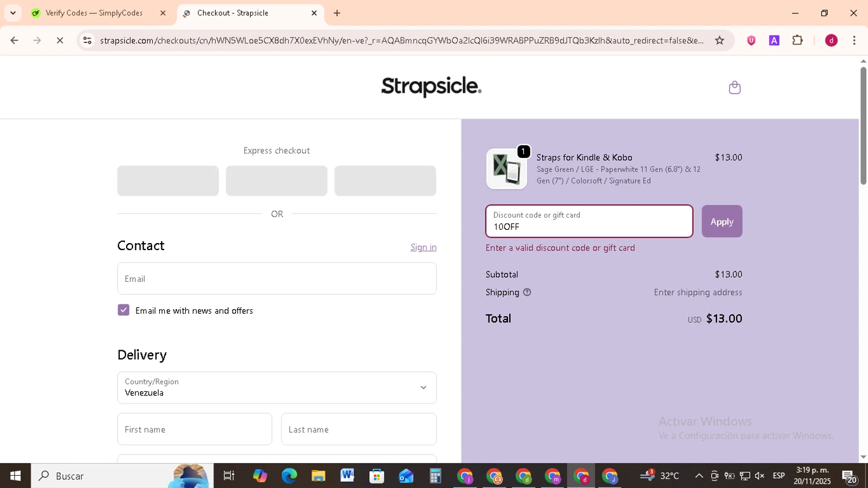Select the browser address bar URL
The image size is (868, 488).
coord(402,41)
